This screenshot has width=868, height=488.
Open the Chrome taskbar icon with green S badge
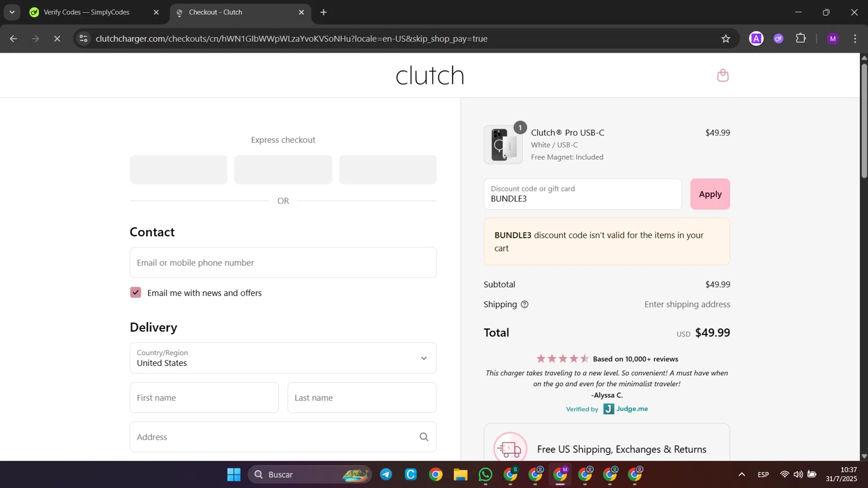coord(511,475)
